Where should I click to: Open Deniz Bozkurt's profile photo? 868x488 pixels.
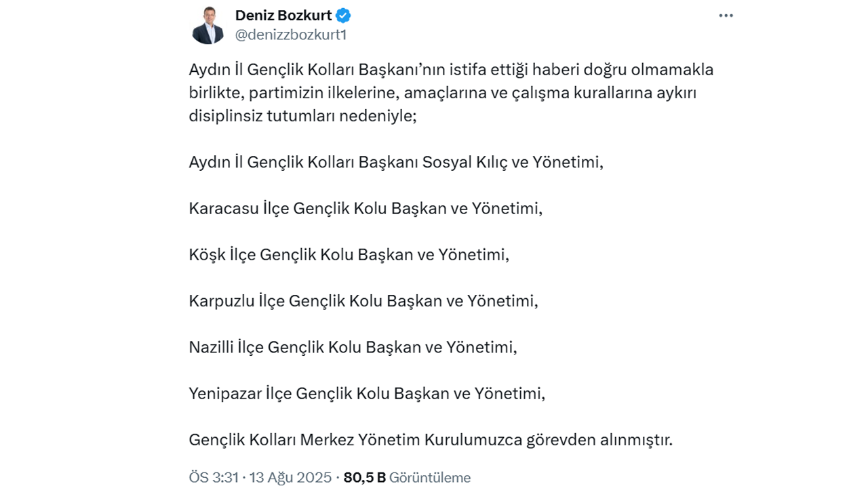click(x=208, y=26)
